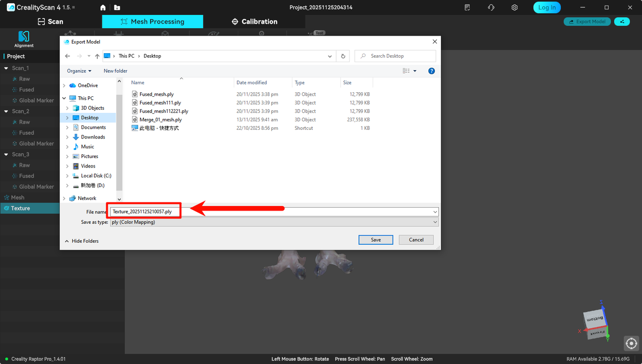
Task: Click the Cancel button
Action: tap(416, 240)
